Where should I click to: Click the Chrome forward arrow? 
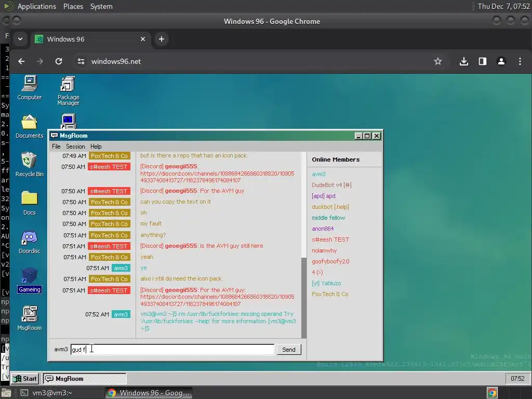click(39, 61)
